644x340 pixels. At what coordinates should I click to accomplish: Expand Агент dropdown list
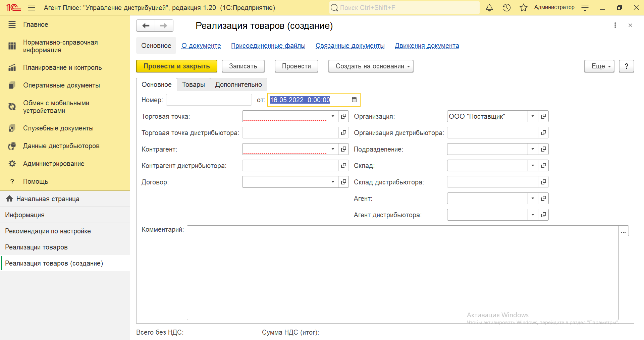(533, 199)
